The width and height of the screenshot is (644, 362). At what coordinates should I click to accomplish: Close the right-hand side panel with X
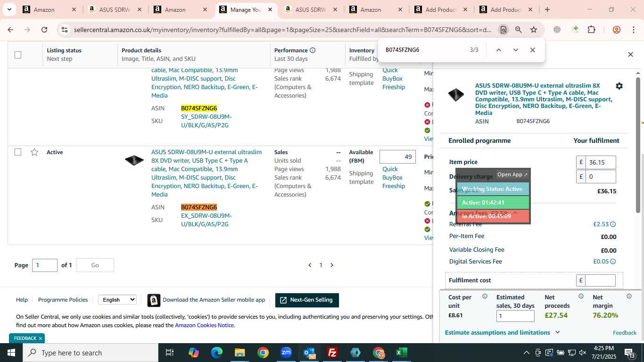(630, 54)
